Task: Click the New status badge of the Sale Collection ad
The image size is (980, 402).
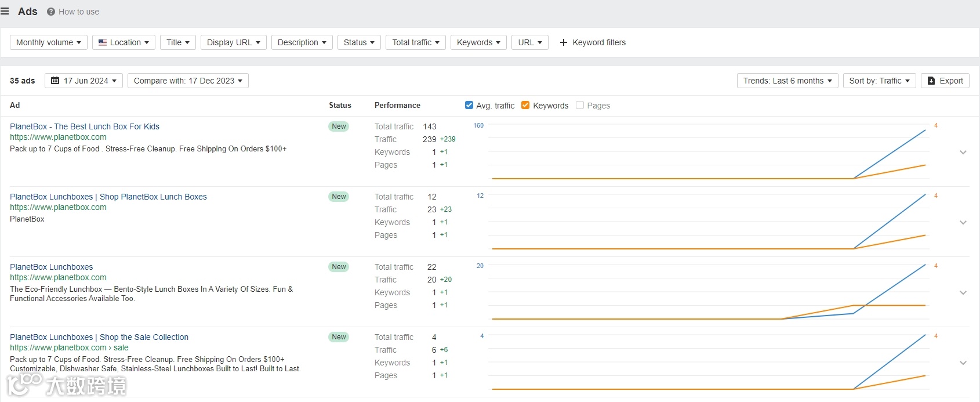Action: pyautogui.click(x=339, y=337)
